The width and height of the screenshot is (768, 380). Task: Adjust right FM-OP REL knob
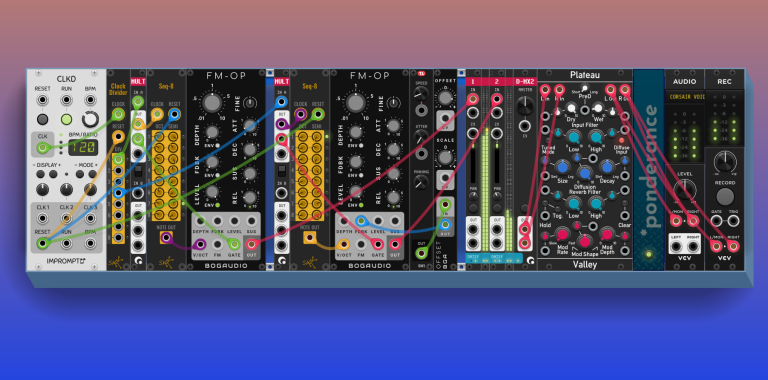click(393, 198)
